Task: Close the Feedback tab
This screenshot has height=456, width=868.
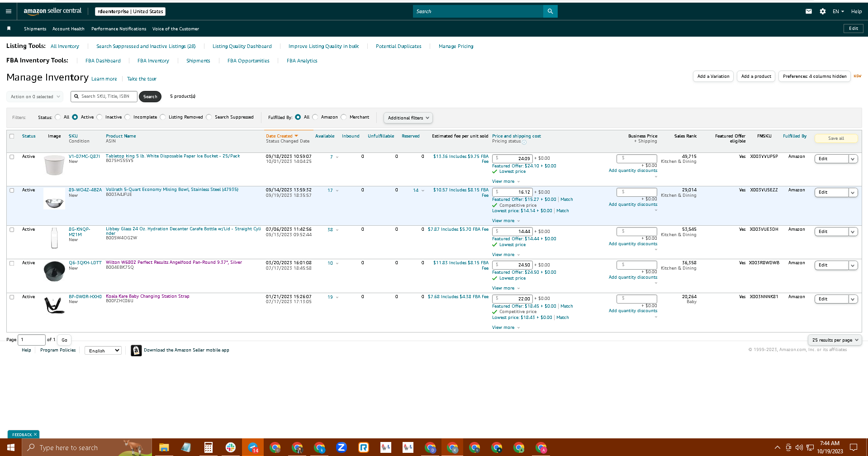Action: 35,434
